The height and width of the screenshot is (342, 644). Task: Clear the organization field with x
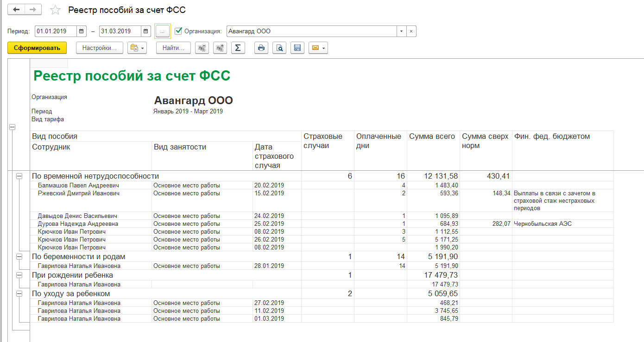(x=411, y=31)
